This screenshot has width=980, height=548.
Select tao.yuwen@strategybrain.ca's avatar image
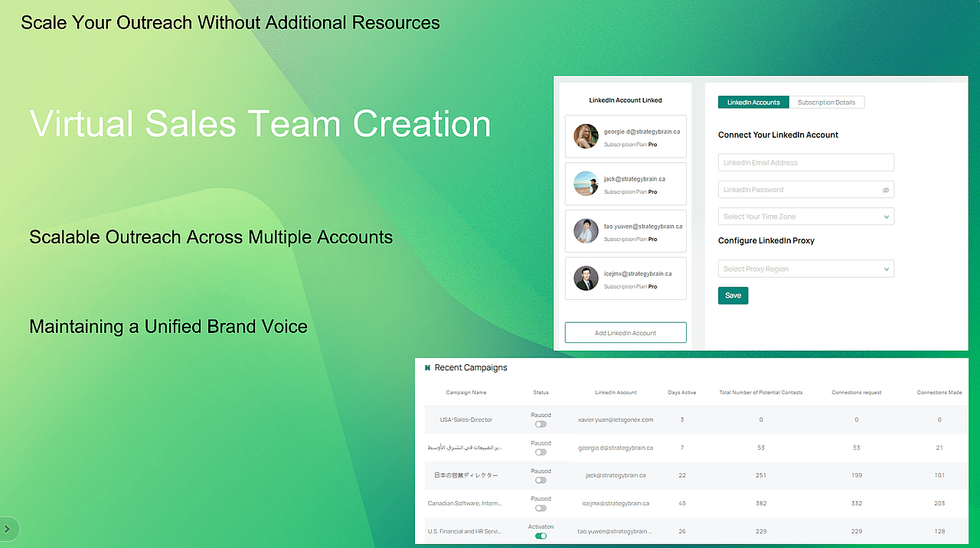point(586,230)
